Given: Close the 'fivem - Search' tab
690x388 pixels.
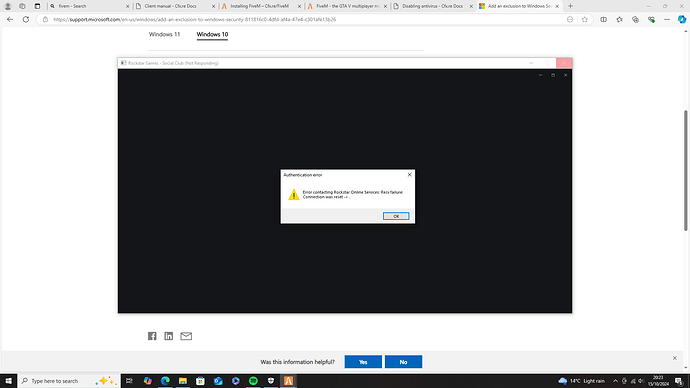Looking at the screenshot, I should 128,6.
